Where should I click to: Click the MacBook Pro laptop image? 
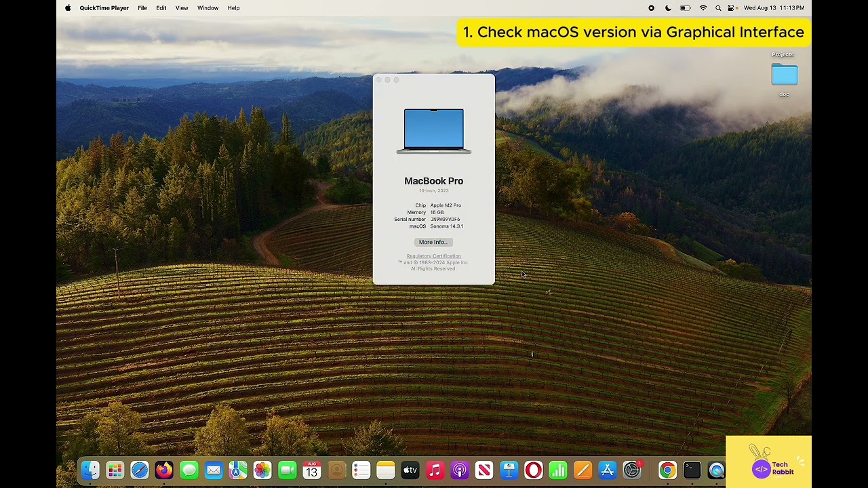coord(434,131)
